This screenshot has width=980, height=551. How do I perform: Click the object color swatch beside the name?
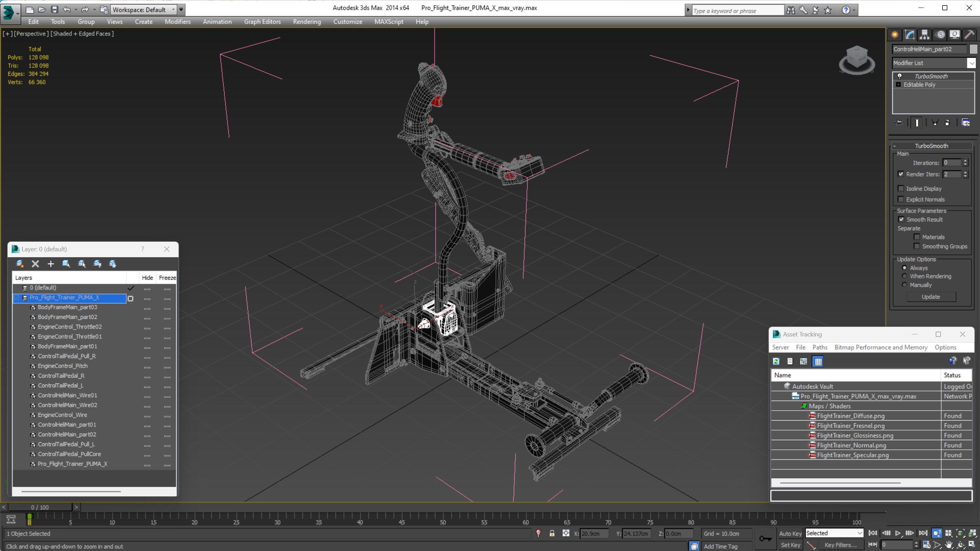(973, 49)
